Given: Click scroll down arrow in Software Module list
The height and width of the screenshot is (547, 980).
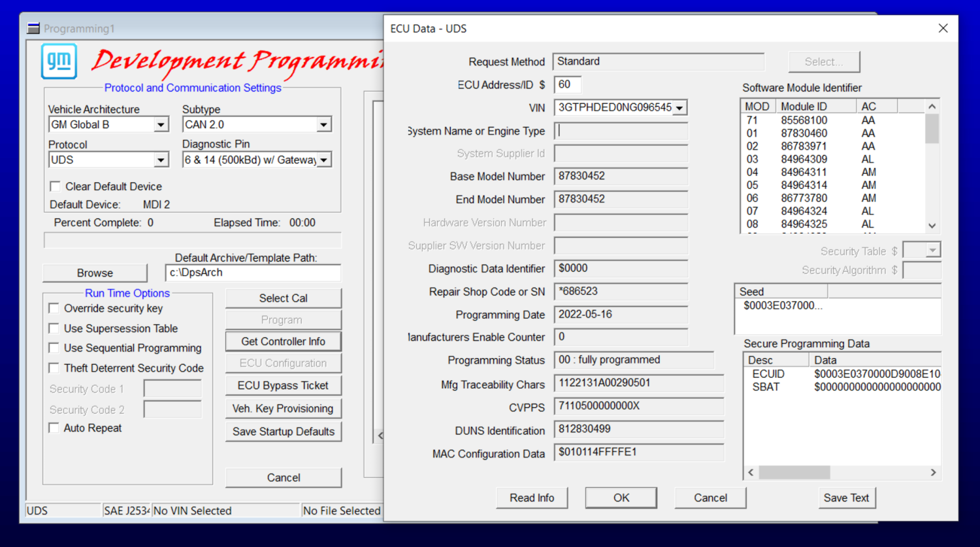Looking at the screenshot, I should pyautogui.click(x=932, y=225).
